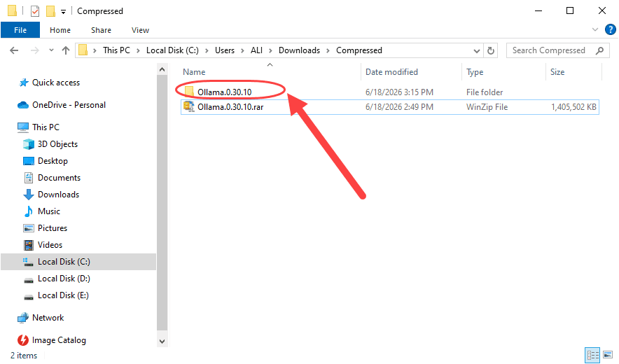Select the Ollama.0.30.10.rar file
Viewport: 619px width, 364px height.
[x=230, y=107]
